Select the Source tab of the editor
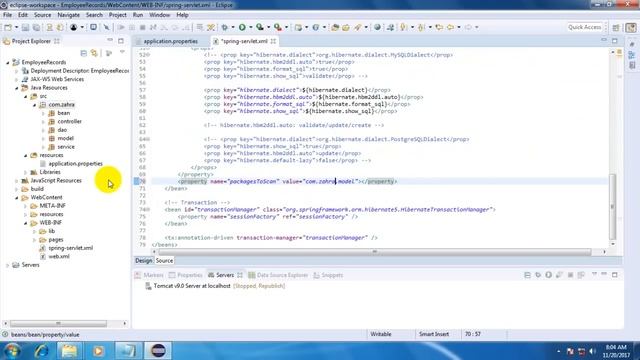The width and height of the screenshot is (640, 360). click(x=164, y=260)
